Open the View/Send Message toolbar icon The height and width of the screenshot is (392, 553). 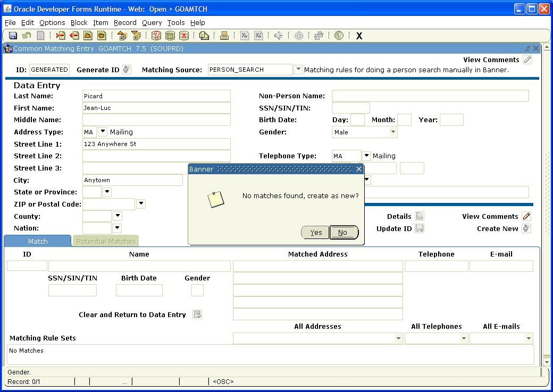pos(204,36)
